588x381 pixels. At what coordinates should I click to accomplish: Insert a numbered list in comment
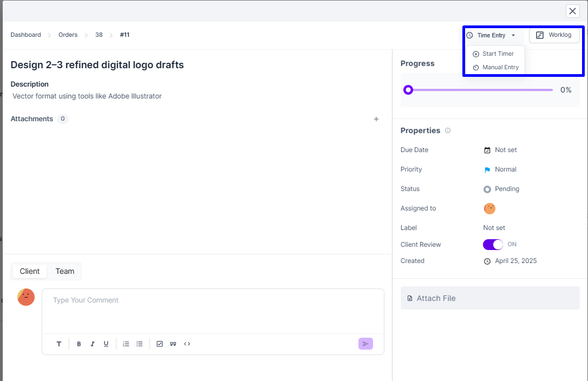click(126, 344)
